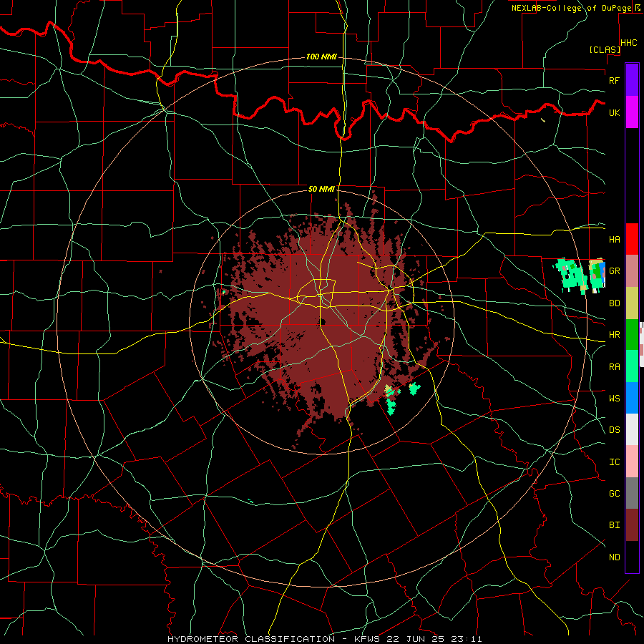The image size is (644, 644).
Task: Click the "RA" legend label
Action: coord(614,366)
